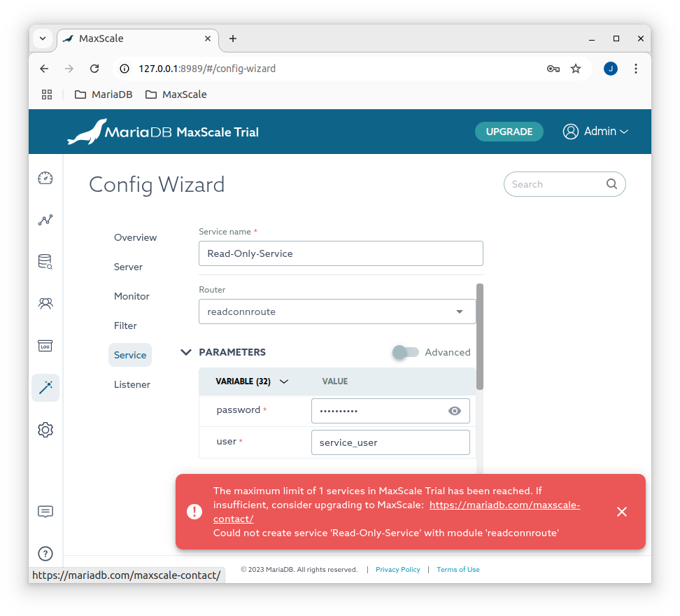Dismiss the red error notification
This screenshot has height=616, width=680.
click(621, 512)
